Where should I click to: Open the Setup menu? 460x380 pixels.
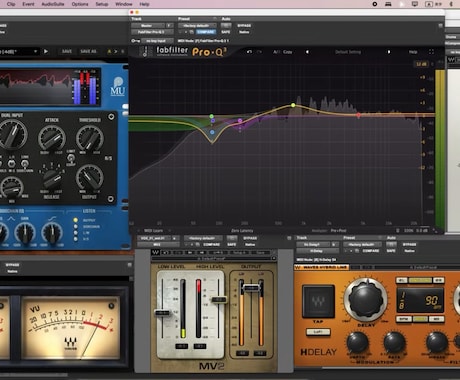(102, 4)
